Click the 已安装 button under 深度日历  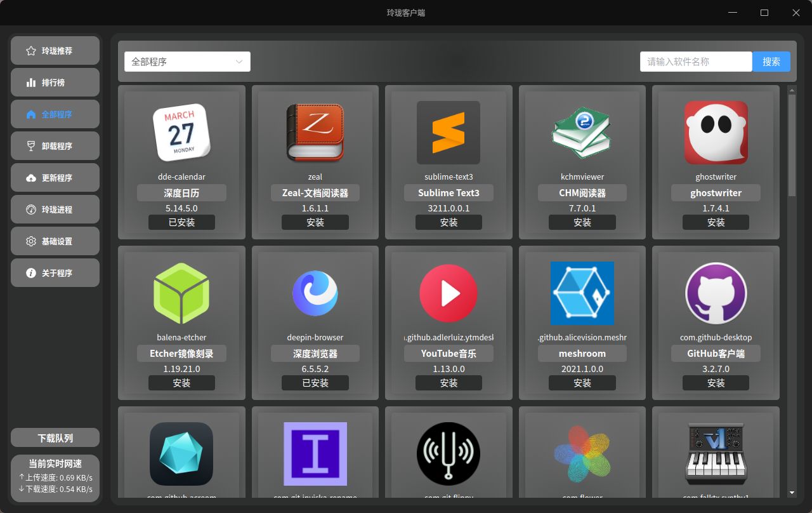(x=181, y=222)
